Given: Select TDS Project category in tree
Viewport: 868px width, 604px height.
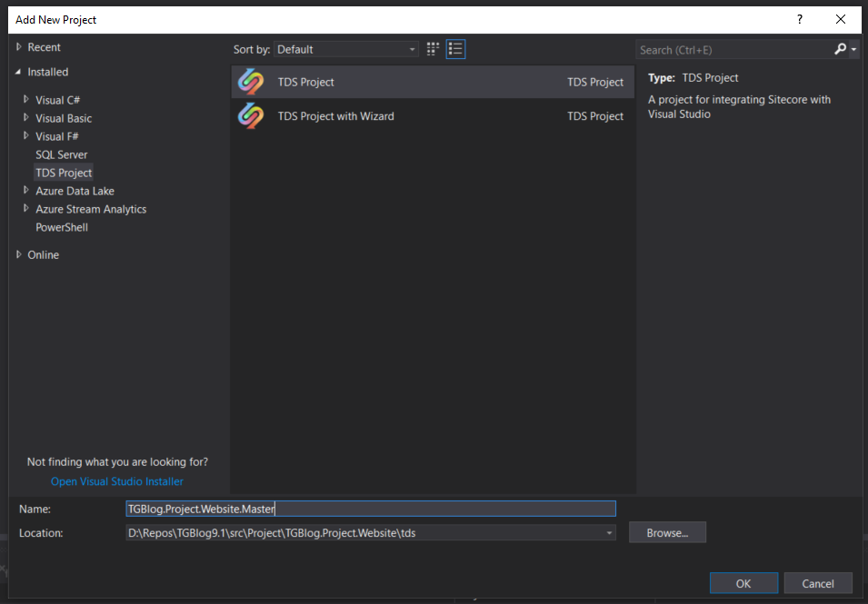Looking at the screenshot, I should click(x=64, y=173).
